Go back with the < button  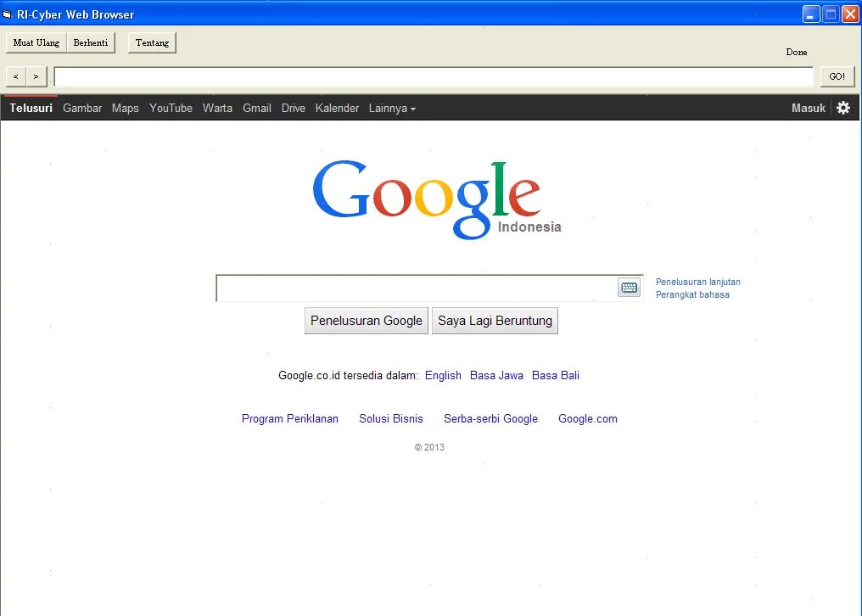pos(16,76)
